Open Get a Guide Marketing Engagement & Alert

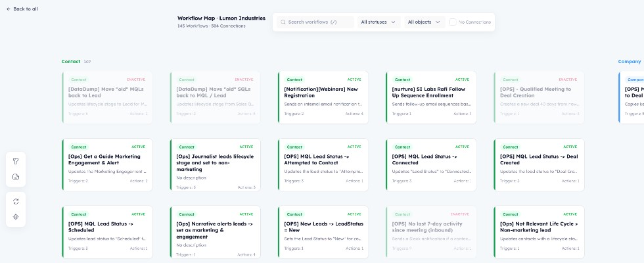click(107, 165)
